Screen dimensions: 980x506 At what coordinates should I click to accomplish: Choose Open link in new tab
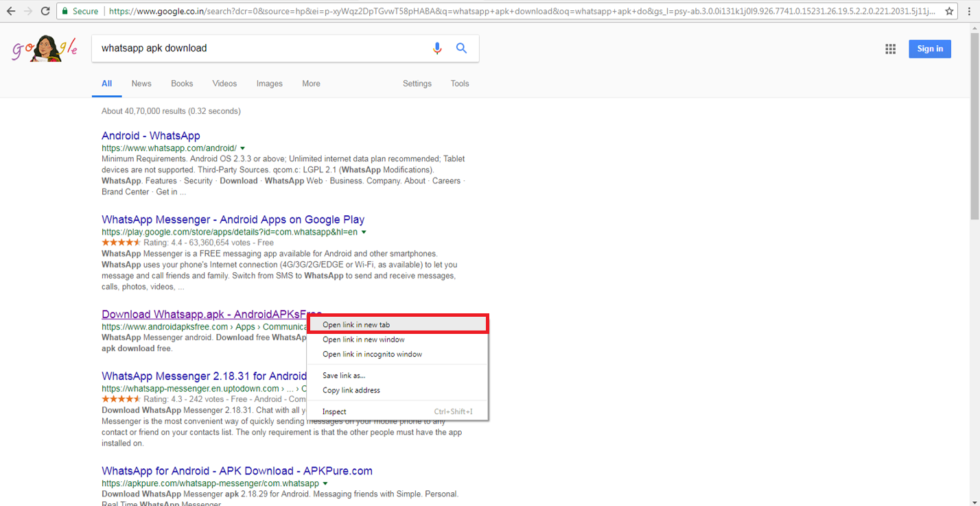click(x=397, y=324)
